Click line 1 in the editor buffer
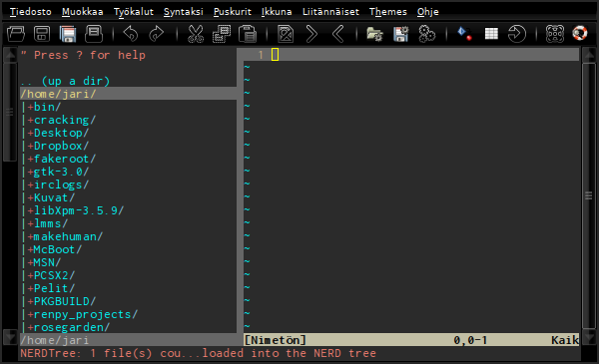 coord(411,55)
